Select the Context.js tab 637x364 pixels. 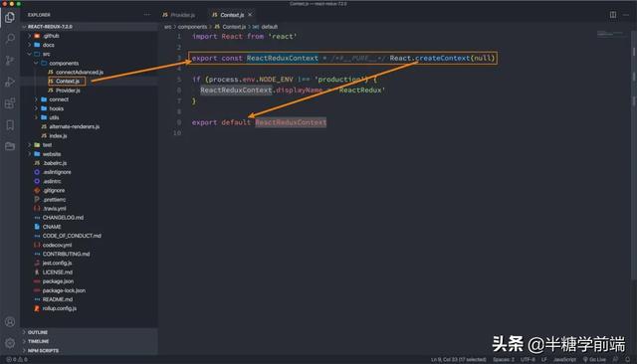(x=232, y=15)
